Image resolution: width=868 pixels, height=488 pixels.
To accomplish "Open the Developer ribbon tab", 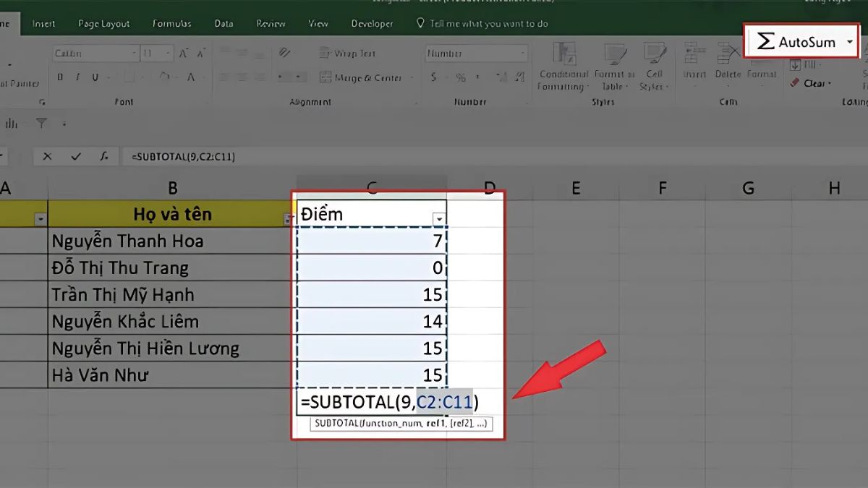I will point(372,22).
